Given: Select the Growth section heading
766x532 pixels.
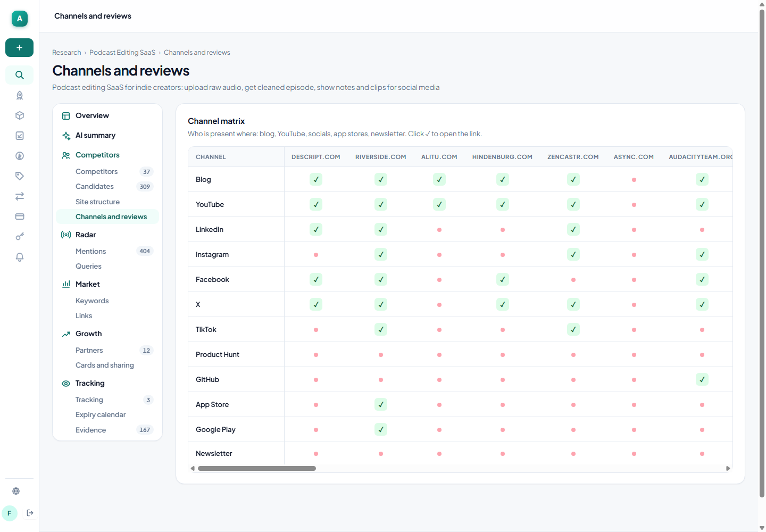Looking at the screenshot, I should click(x=107, y=334).
